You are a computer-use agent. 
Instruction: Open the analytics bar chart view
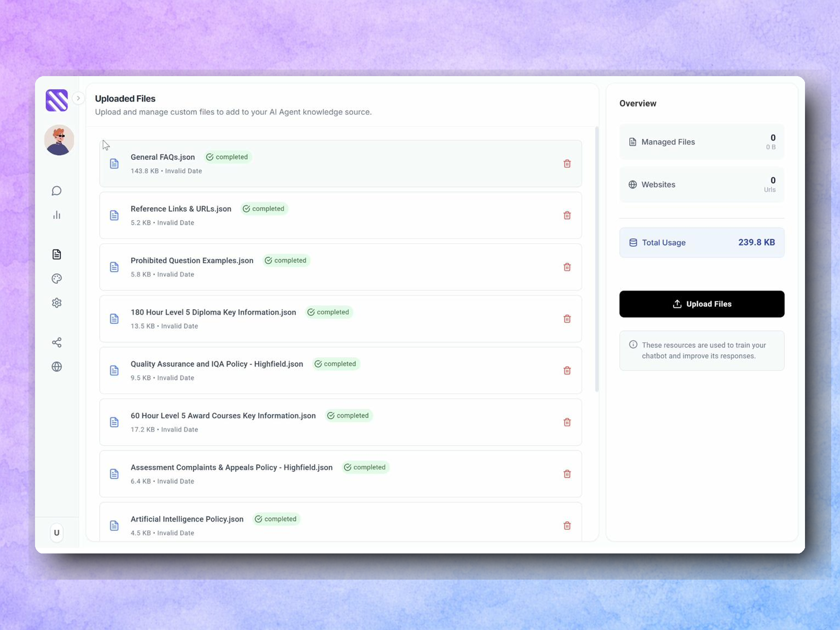click(56, 214)
